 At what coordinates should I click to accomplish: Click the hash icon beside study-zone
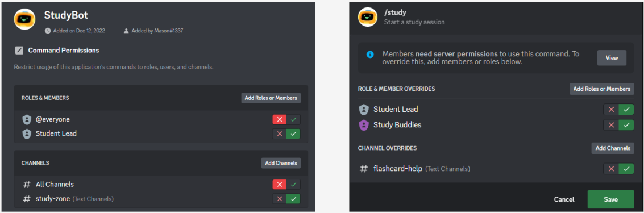click(x=27, y=199)
